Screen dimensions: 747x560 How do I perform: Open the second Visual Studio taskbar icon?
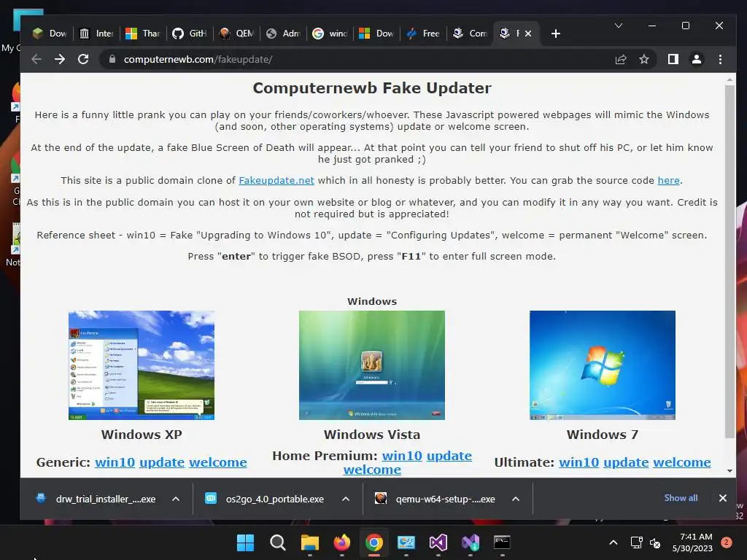tap(471, 542)
